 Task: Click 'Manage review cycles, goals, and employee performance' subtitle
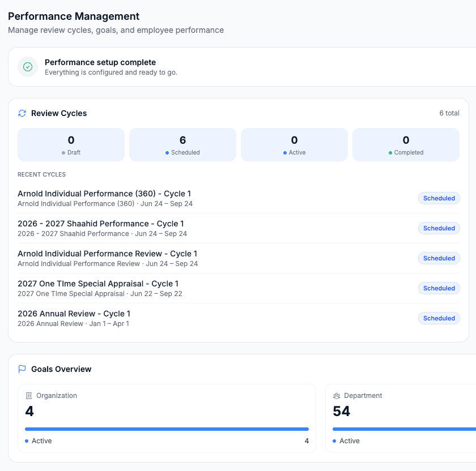[116, 30]
